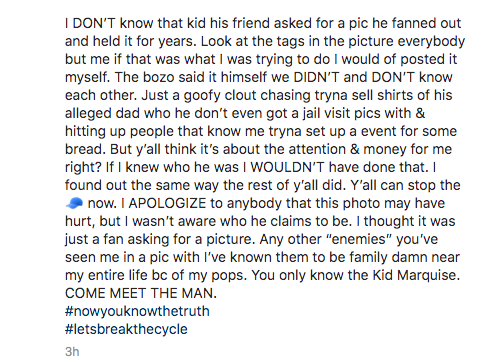Click the 3h timestamp
Image resolution: width=497 pixels, height=362 pixels.
pyautogui.click(x=72, y=352)
